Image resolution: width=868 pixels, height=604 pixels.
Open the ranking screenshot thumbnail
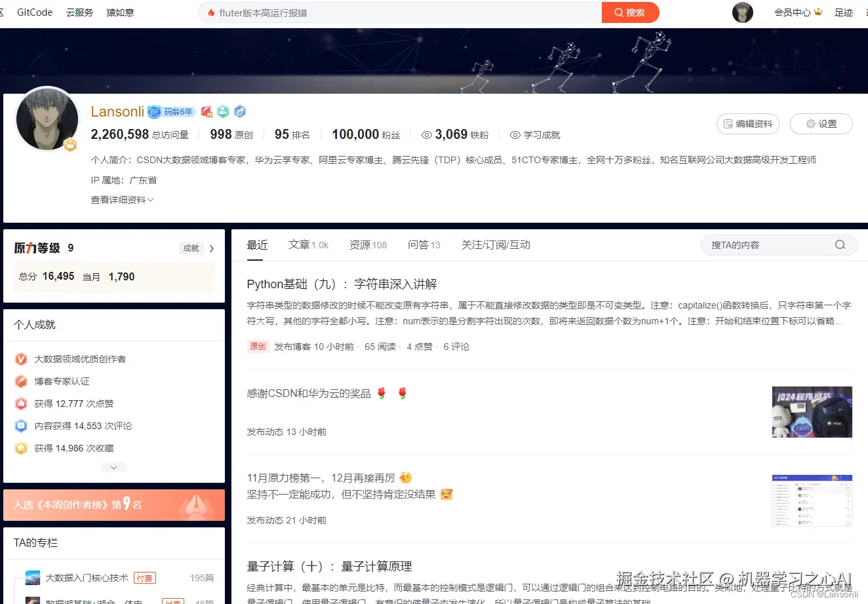tap(812, 500)
